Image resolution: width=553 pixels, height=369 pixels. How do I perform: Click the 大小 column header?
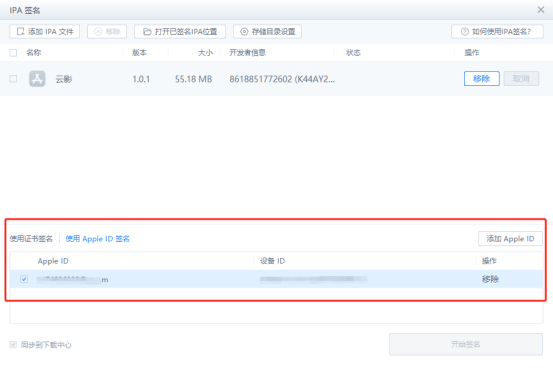tap(205, 53)
